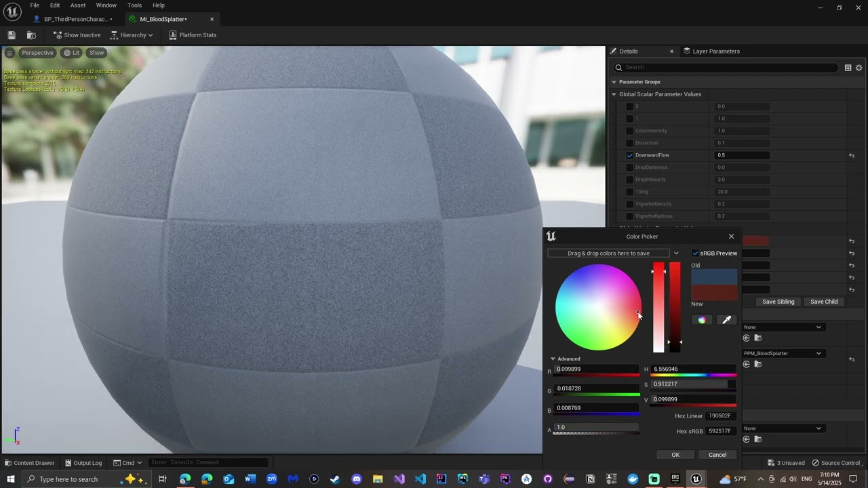Click the Details search field
This screenshot has width=868, height=488.
(726, 67)
